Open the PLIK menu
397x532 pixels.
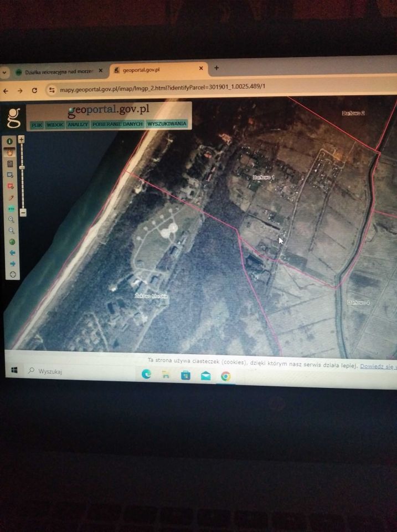coord(37,125)
